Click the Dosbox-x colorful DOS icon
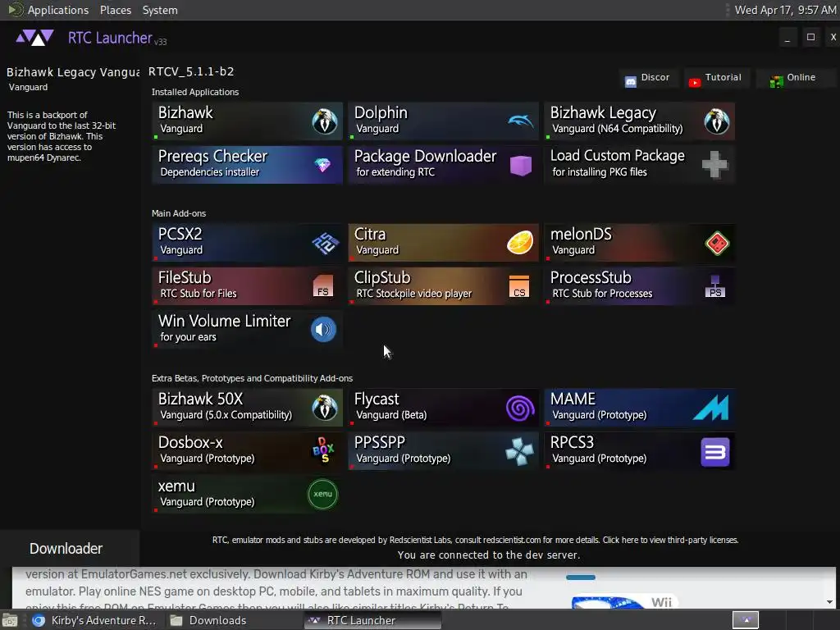840x630 pixels. tap(323, 450)
